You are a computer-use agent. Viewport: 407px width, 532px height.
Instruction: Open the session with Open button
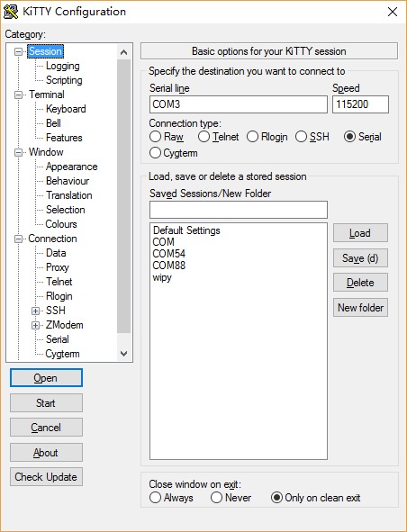click(x=46, y=378)
